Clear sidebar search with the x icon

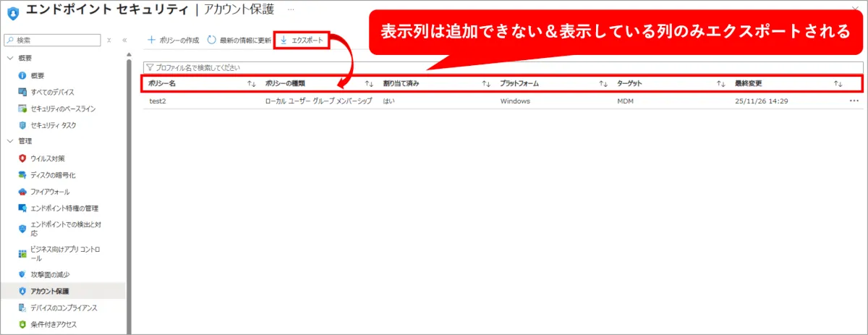coord(109,41)
